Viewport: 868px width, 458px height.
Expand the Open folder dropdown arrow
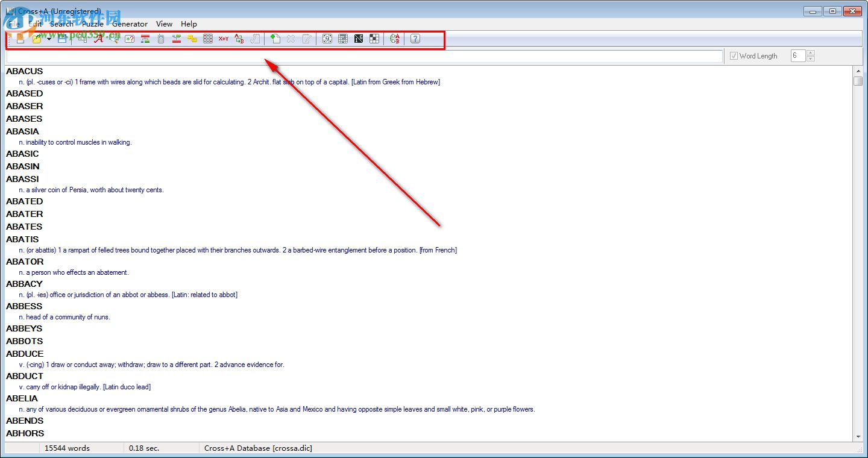tap(49, 39)
